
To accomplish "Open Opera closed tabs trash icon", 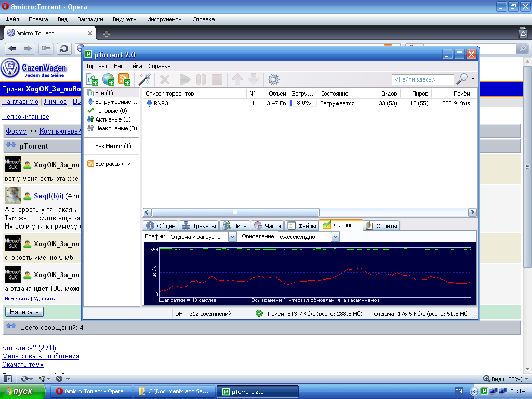I will click(523, 33).
